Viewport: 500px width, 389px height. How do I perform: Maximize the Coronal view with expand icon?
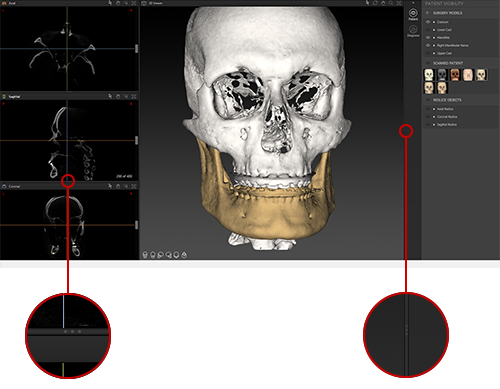coord(134,186)
